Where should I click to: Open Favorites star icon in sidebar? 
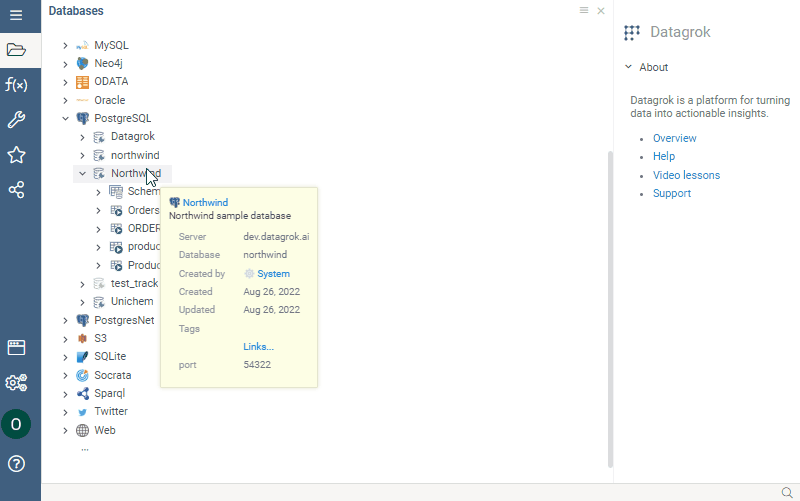16,155
